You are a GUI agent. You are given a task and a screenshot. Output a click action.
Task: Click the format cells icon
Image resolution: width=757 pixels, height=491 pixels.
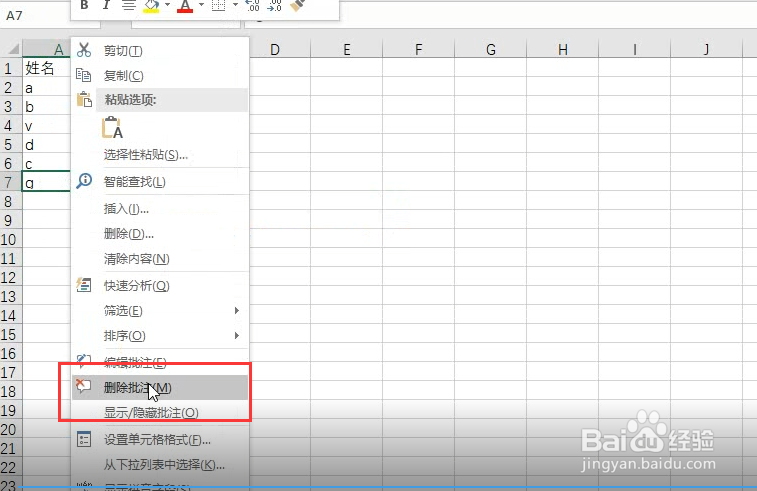84,439
